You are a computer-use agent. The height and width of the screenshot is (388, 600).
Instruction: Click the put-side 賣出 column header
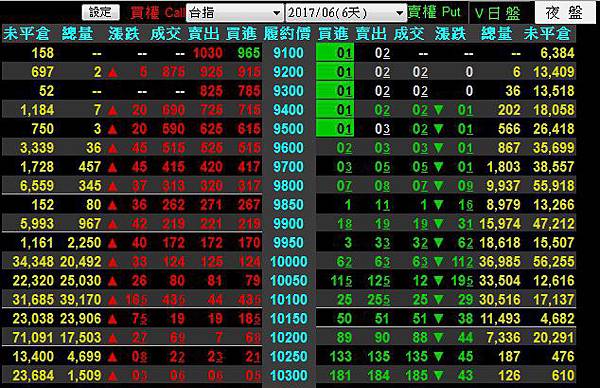[x=371, y=34]
